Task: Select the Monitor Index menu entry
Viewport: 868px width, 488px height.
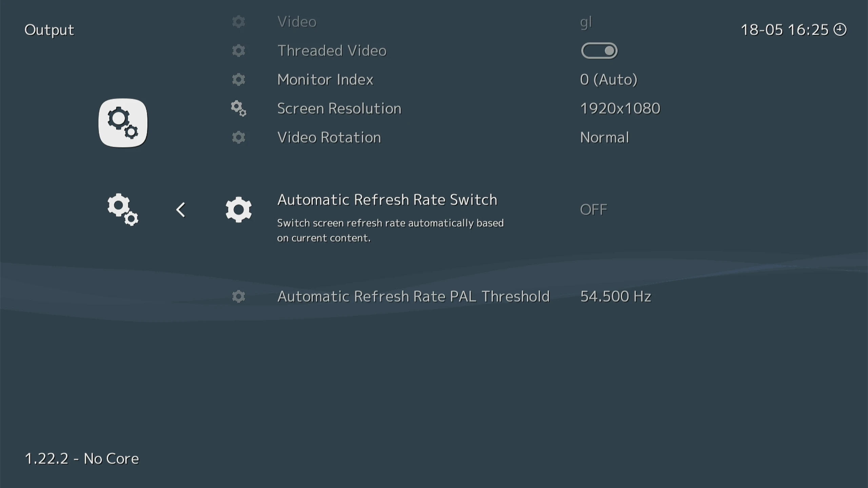Action: pos(325,80)
